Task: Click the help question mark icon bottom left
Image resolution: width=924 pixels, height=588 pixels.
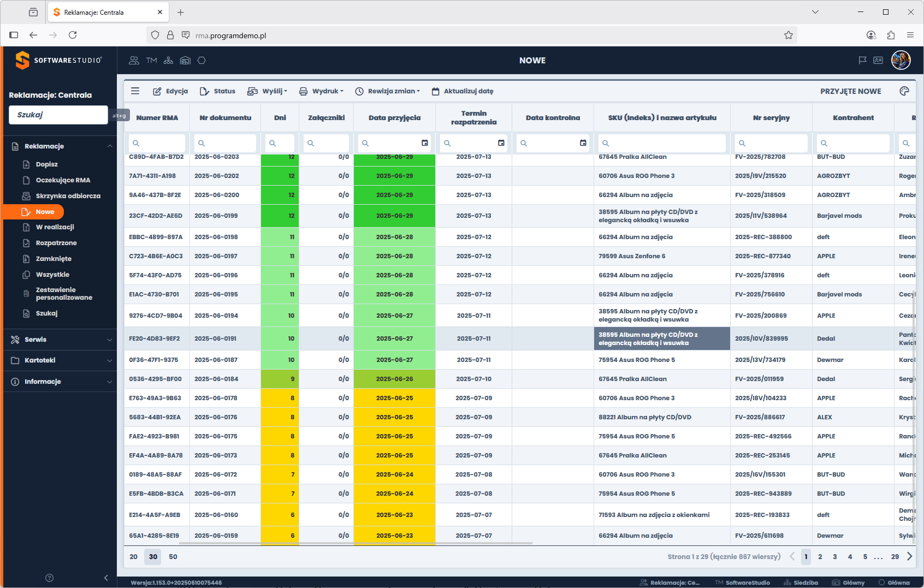Action: pyautogui.click(x=49, y=577)
